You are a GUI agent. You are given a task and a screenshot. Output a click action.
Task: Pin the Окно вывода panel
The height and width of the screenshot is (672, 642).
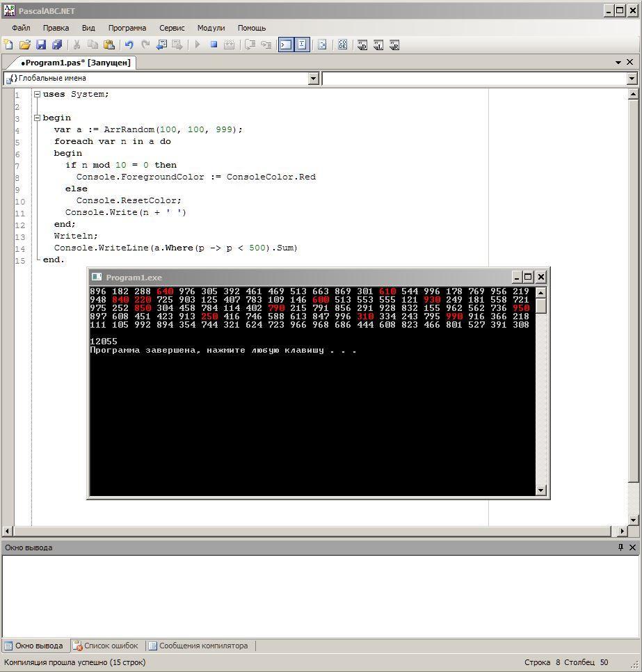(x=620, y=547)
